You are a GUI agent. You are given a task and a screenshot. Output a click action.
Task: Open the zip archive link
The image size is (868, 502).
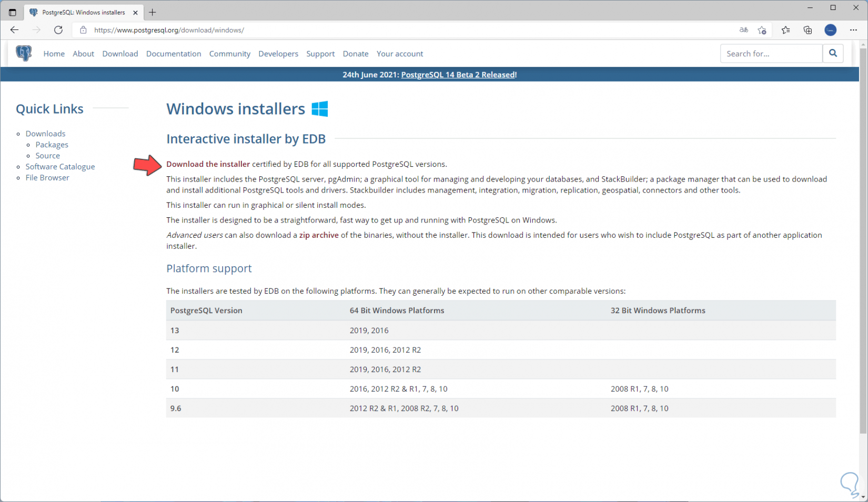coord(319,235)
